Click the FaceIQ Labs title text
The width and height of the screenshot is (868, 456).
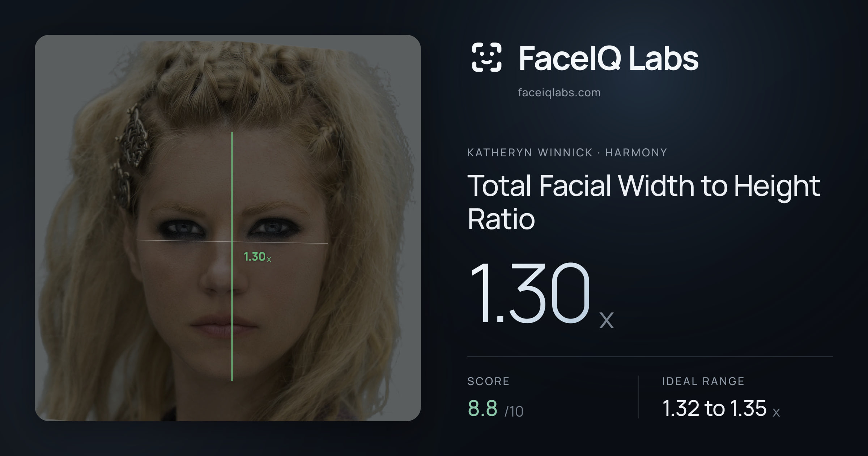click(x=608, y=58)
